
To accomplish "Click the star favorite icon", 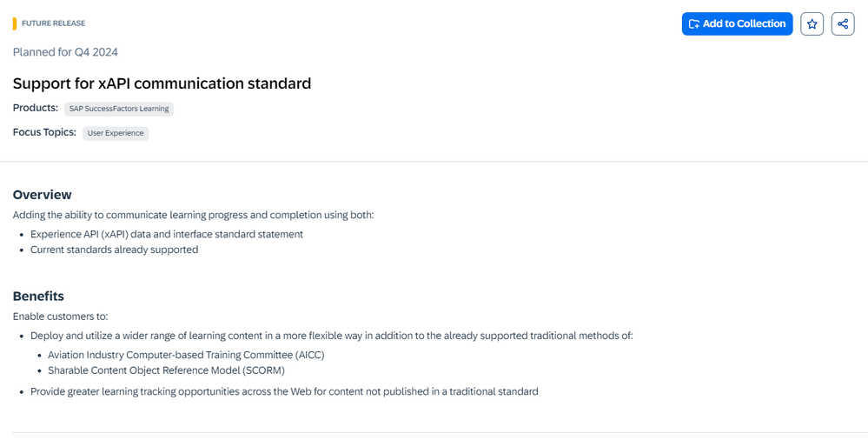I will tap(812, 24).
